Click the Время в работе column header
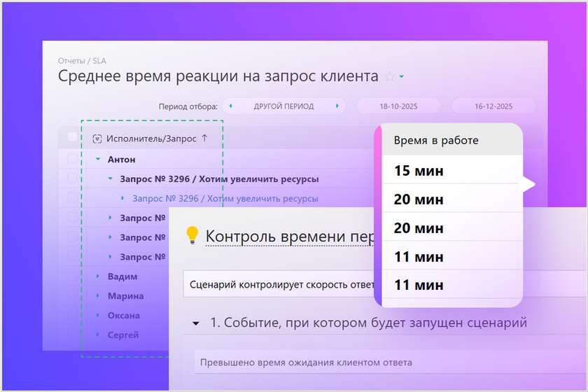This screenshot has width=588, height=392. click(436, 140)
